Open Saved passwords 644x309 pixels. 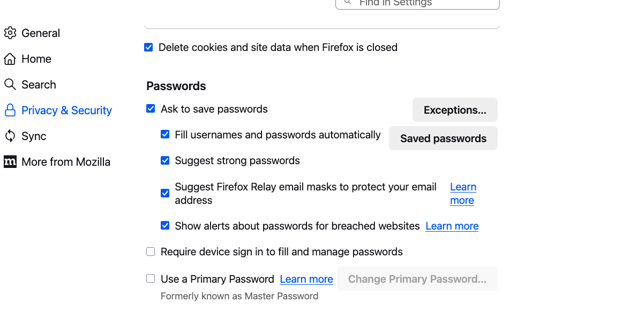tap(443, 138)
